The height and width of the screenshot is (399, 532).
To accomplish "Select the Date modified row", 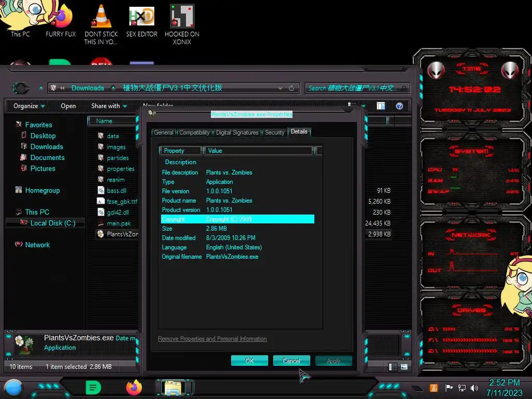I will [x=237, y=238].
